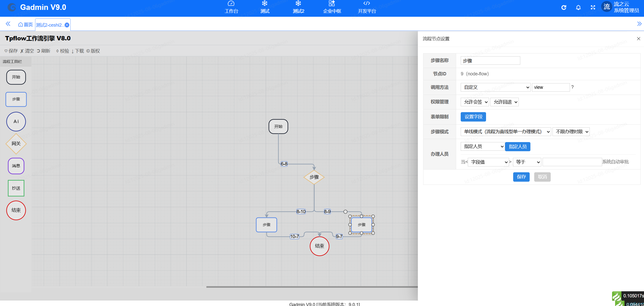Screen dimensions: 644x306
Task: Collapse tabs with left double-arrow
Action: tap(8, 24)
